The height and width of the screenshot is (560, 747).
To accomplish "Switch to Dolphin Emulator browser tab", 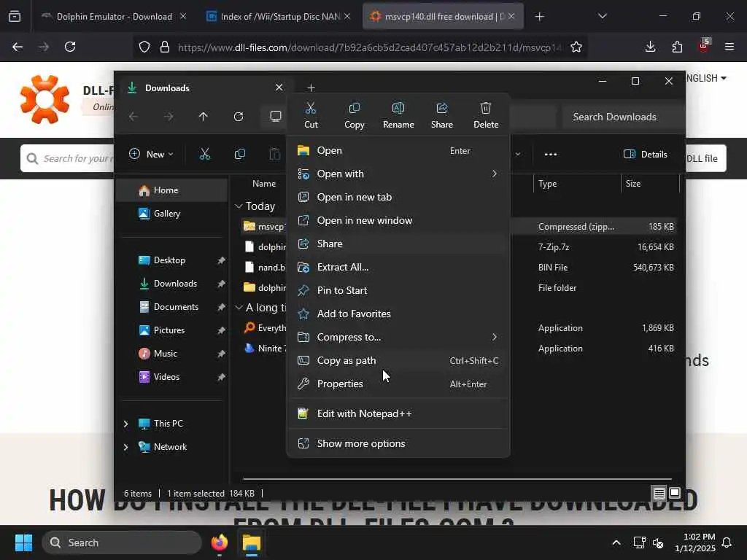I will (x=114, y=16).
